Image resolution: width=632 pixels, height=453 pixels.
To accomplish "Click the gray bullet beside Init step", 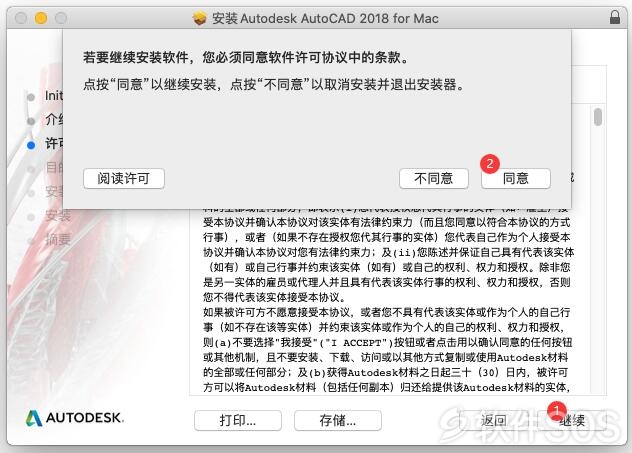I will tap(31, 97).
